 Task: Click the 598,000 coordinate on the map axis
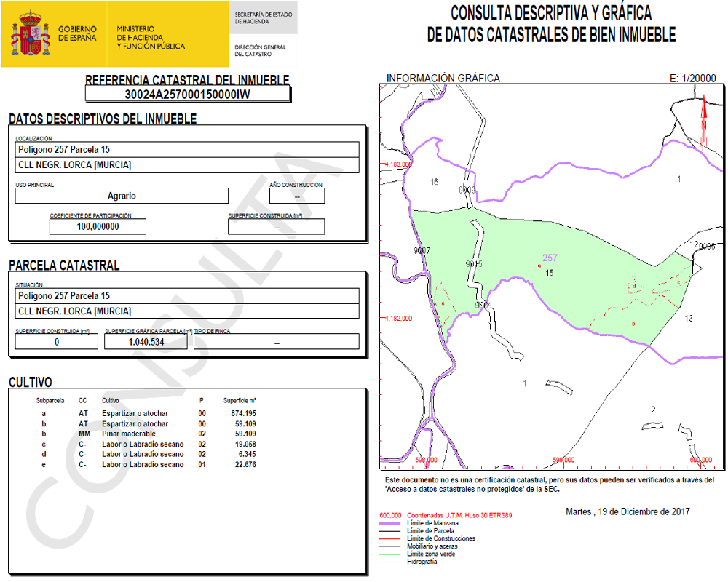tap(426, 460)
